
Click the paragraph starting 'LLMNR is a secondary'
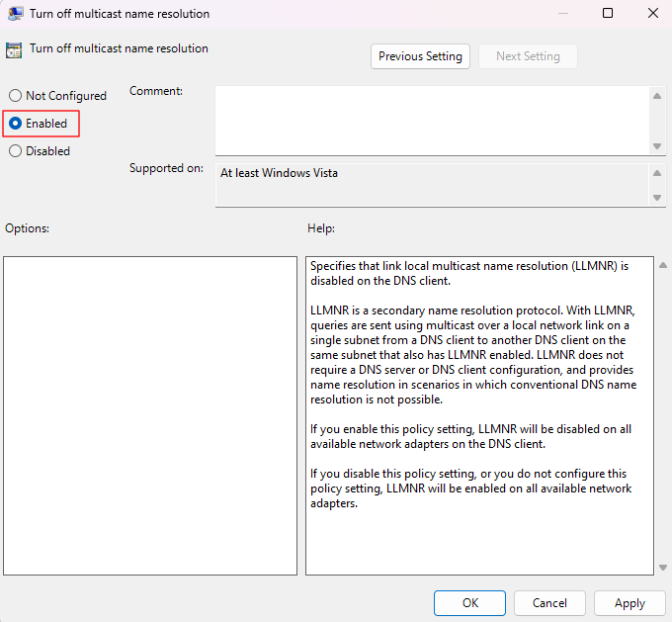tap(473, 355)
